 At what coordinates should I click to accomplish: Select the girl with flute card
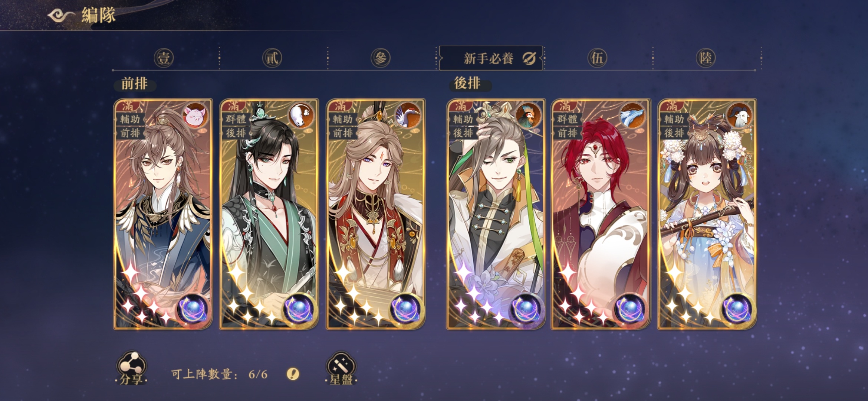(707, 214)
